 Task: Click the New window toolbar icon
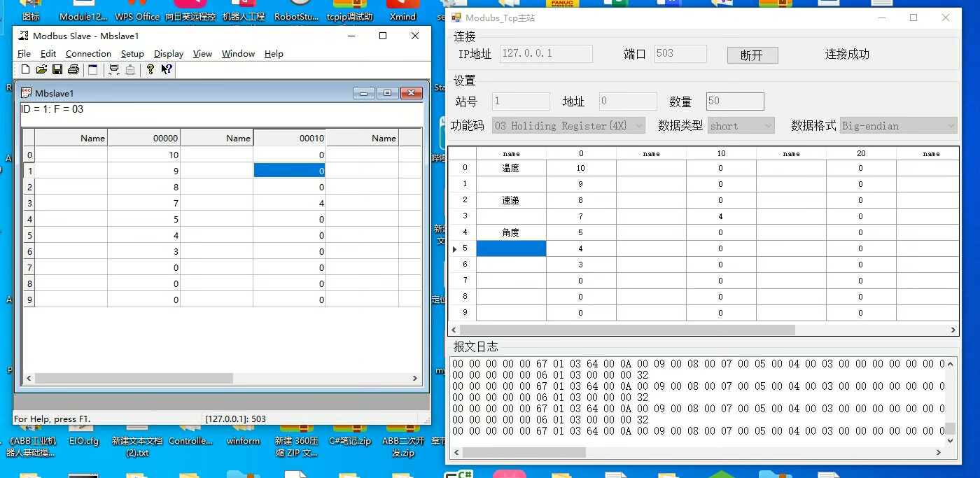pyautogui.click(x=92, y=69)
